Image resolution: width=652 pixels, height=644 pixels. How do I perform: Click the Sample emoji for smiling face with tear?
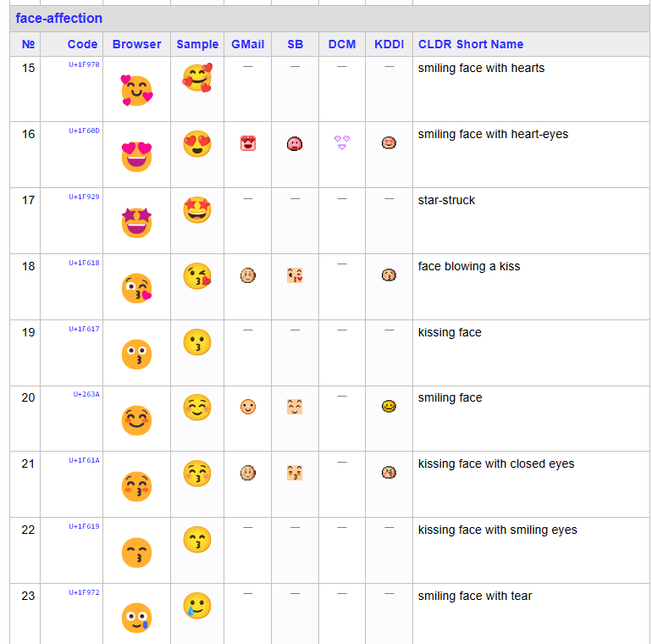click(x=196, y=606)
